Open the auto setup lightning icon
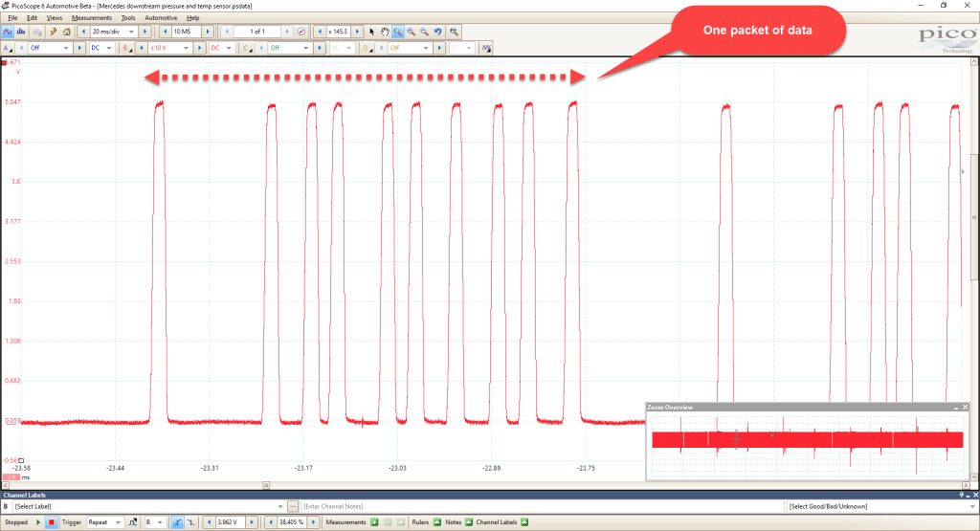The width and height of the screenshot is (980, 531). click(54, 32)
